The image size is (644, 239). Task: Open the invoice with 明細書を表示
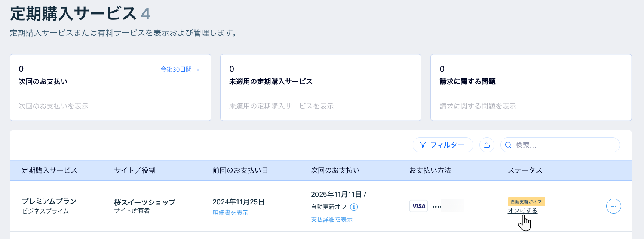point(230,213)
